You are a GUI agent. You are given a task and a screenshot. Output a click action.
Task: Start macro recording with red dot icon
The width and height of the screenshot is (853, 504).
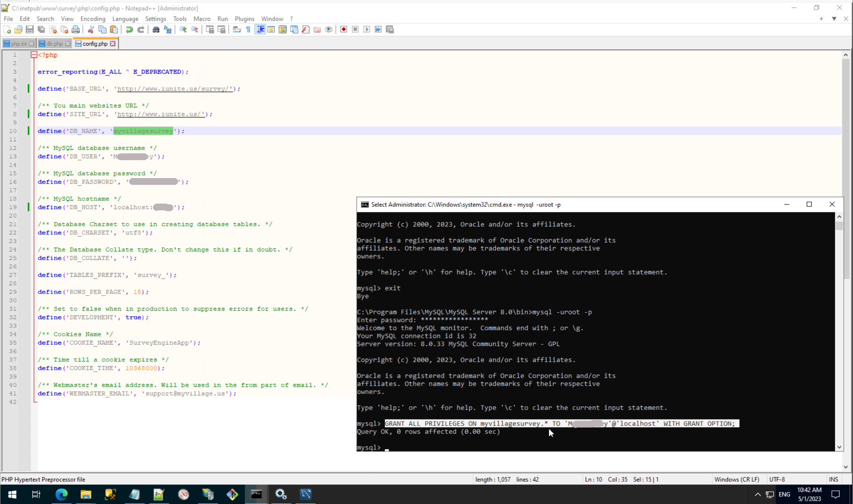tap(343, 29)
